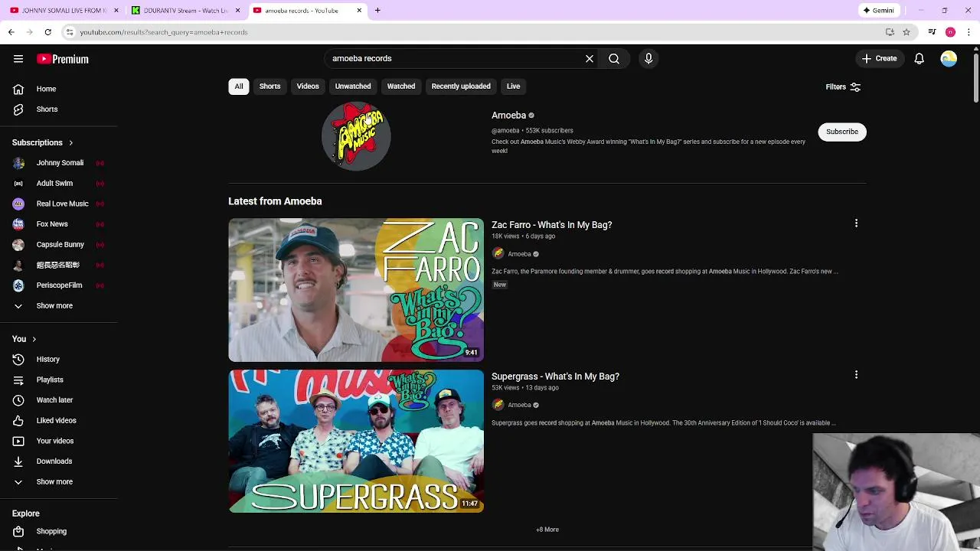Select the Unwatched filter chip
Image resolution: width=980 pixels, height=551 pixels.
pos(353,86)
